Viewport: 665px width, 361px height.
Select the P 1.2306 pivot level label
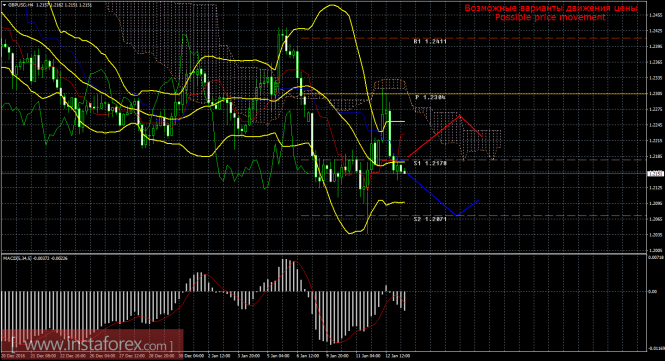pyautogui.click(x=430, y=97)
